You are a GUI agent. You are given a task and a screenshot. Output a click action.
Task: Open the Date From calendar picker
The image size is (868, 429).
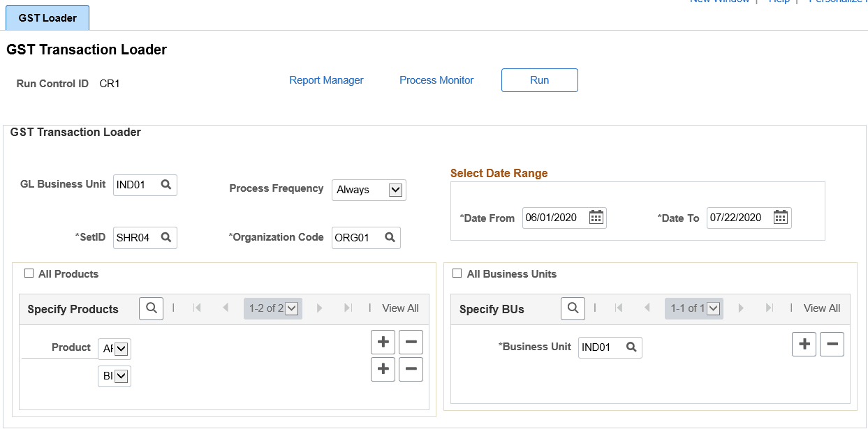596,217
